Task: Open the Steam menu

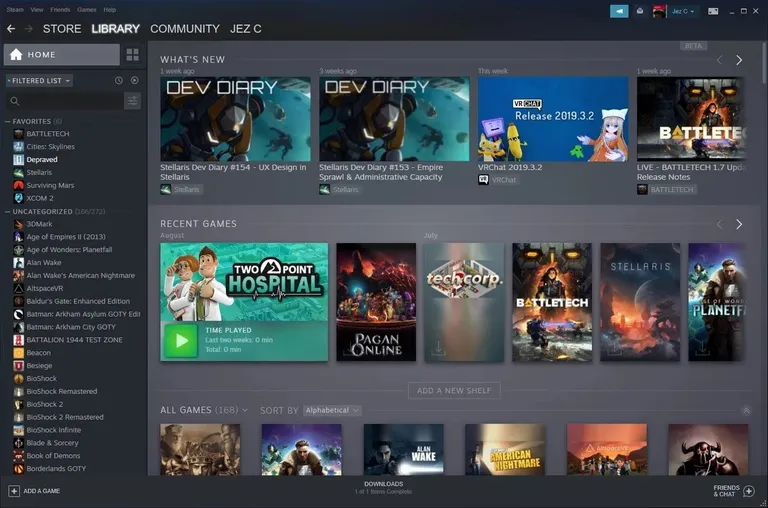Action: tap(15, 9)
